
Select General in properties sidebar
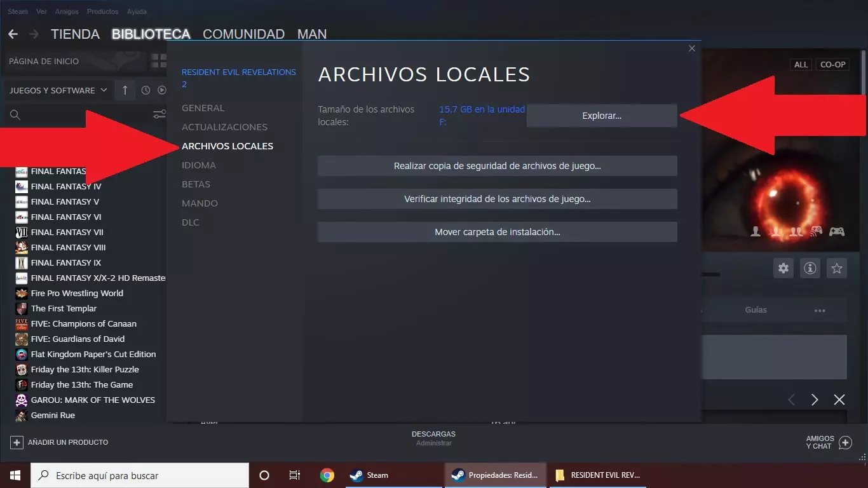203,108
